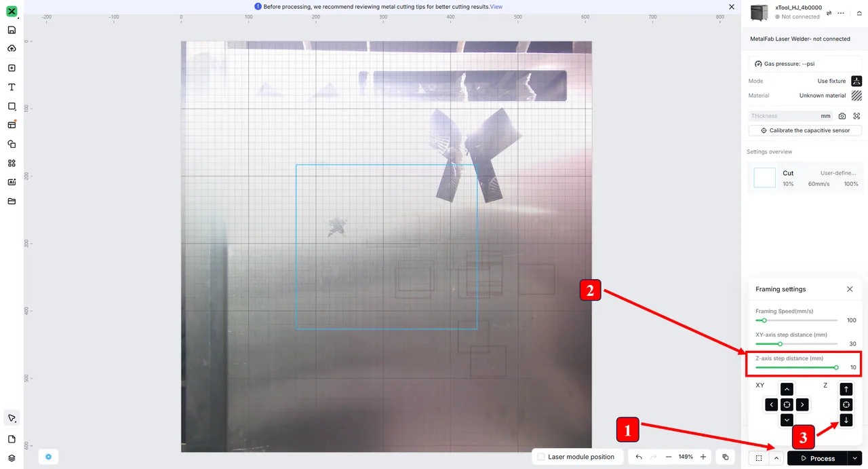Image resolution: width=868 pixels, height=469 pixels.
Task: Open the three-dots device menu
Action: pos(842,13)
